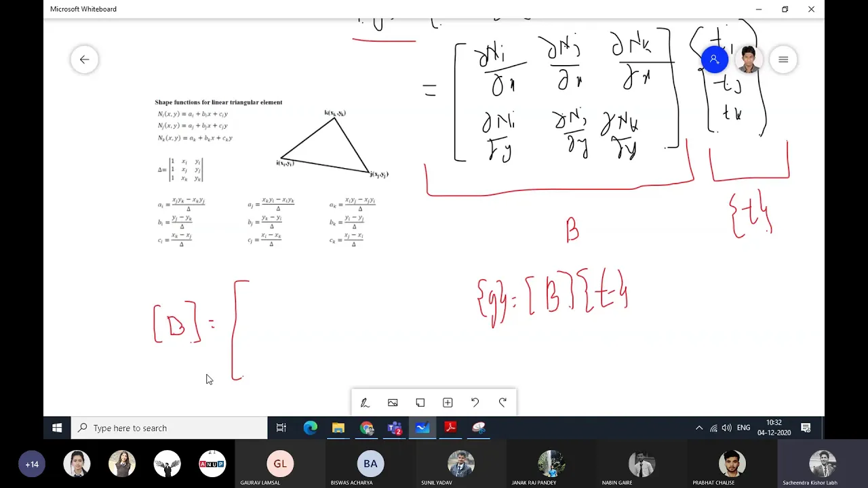Click the triangle element diagram image

pyautogui.click(x=332, y=144)
